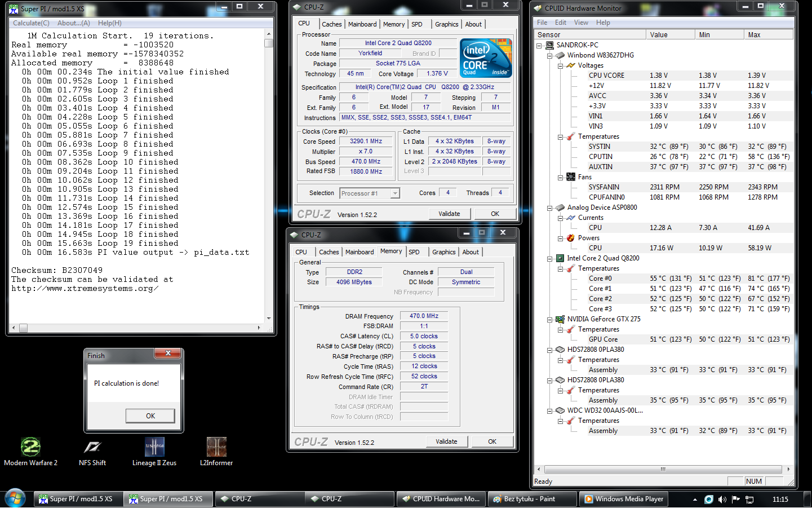The width and height of the screenshot is (812, 508).
Task: Open the Modern Warfare 2 desktop icon
Action: pyautogui.click(x=30, y=448)
